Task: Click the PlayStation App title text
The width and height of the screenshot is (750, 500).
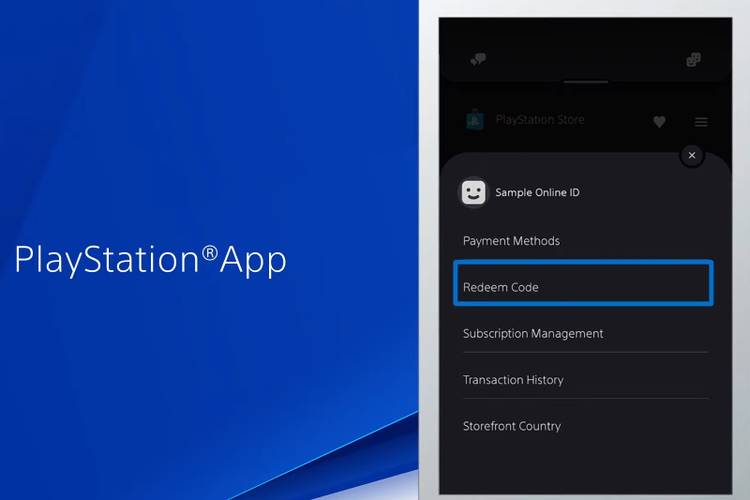Action: 150,260
